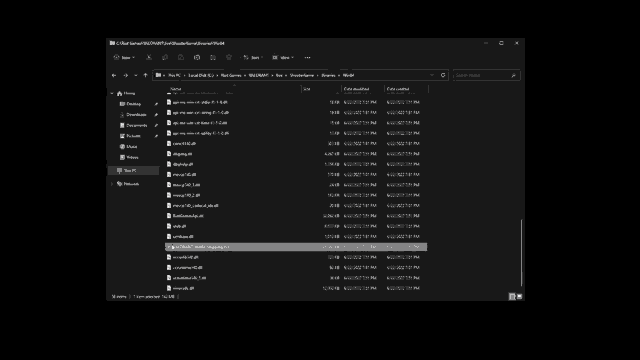Click the Cut scissors icon
This screenshot has height=360, width=640.
pyautogui.click(x=149, y=58)
